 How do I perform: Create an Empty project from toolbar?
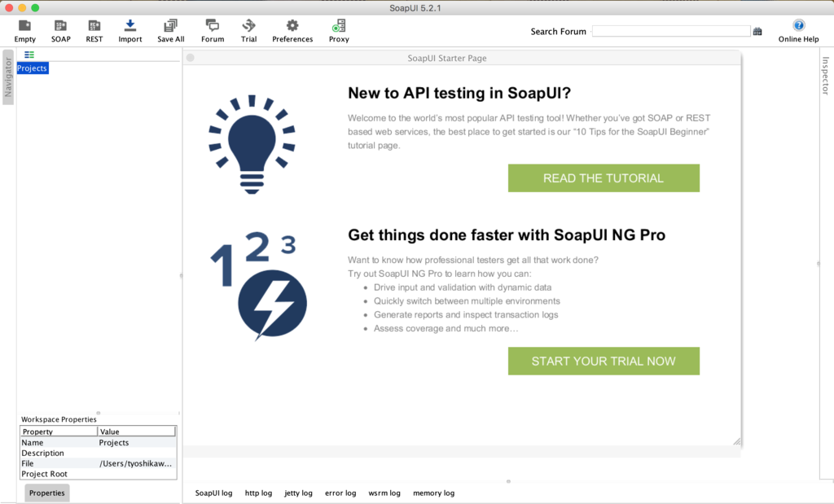[x=24, y=31]
